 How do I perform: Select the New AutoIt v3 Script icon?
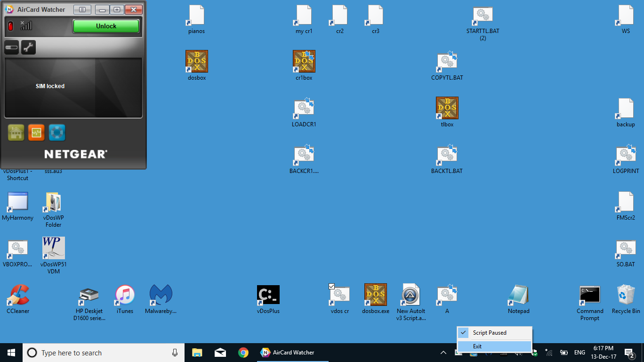[411, 302]
